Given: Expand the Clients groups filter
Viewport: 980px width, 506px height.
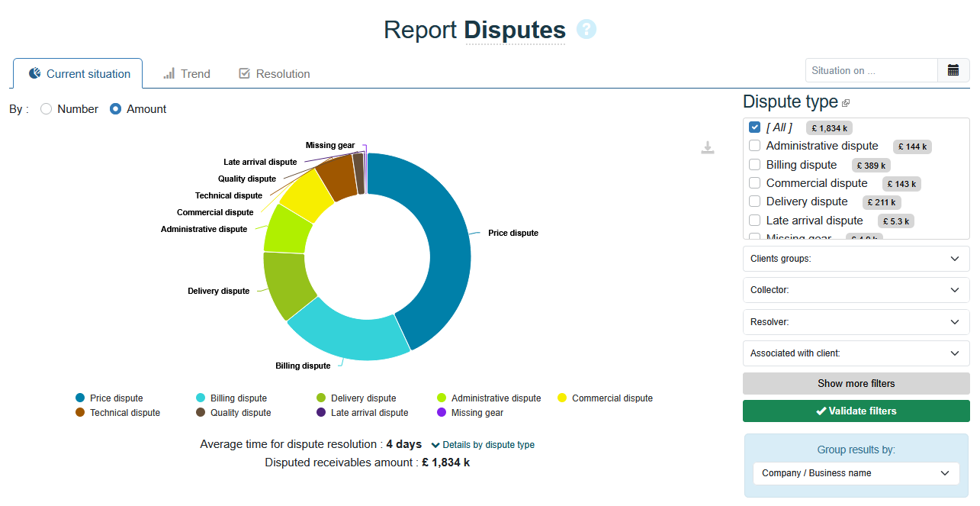Looking at the screenshot, I should tap(856, 259).
